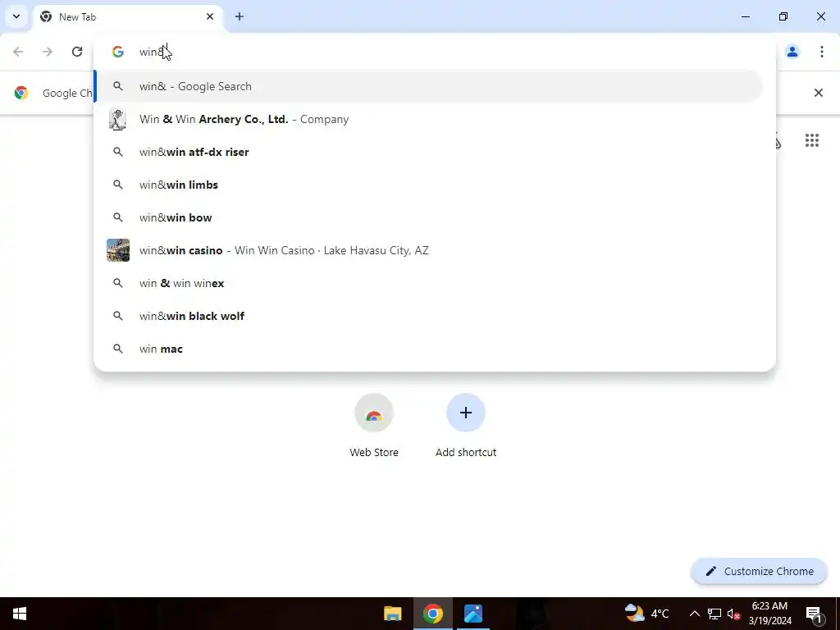
Task: Select 'win&win black wolf' suggestion
Action: 428,316
